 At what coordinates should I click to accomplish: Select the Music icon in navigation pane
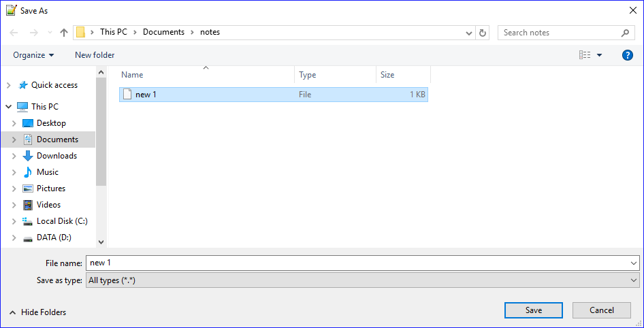28,172
